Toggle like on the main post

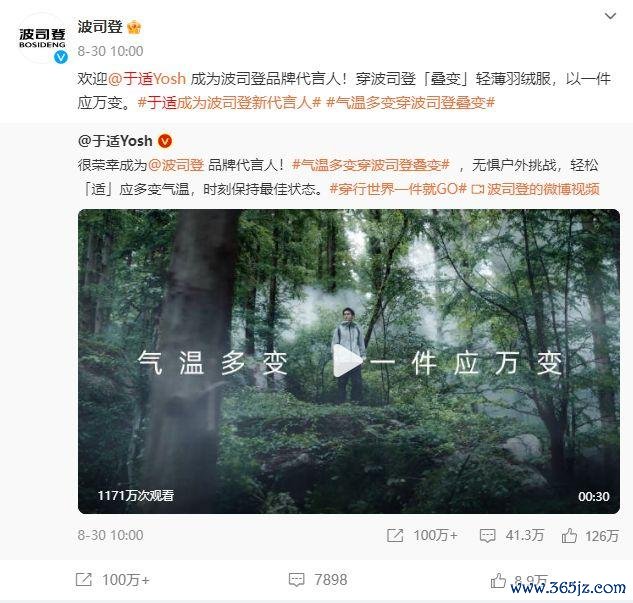(498, 580)
